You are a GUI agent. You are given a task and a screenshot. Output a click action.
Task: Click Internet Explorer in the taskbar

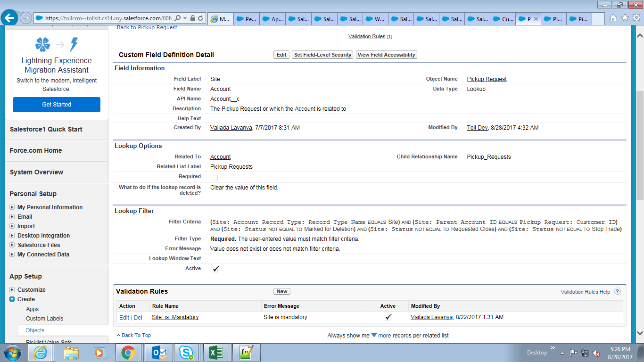coord(40,352)
